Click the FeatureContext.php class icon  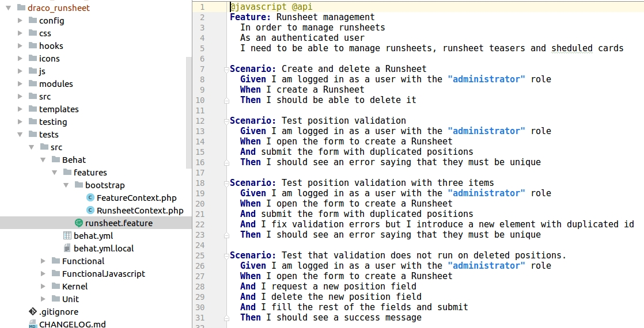pyautogui.click(x=90, y=197)
